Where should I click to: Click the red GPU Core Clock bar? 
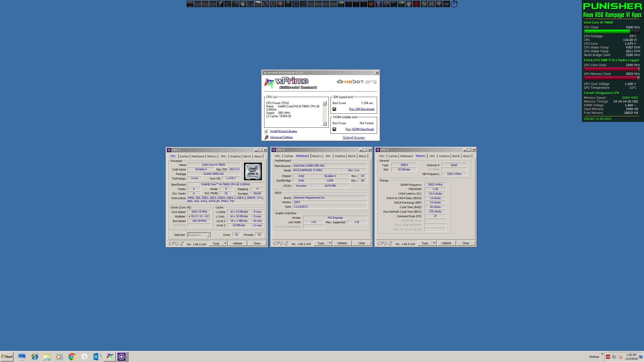coord(612,69)
